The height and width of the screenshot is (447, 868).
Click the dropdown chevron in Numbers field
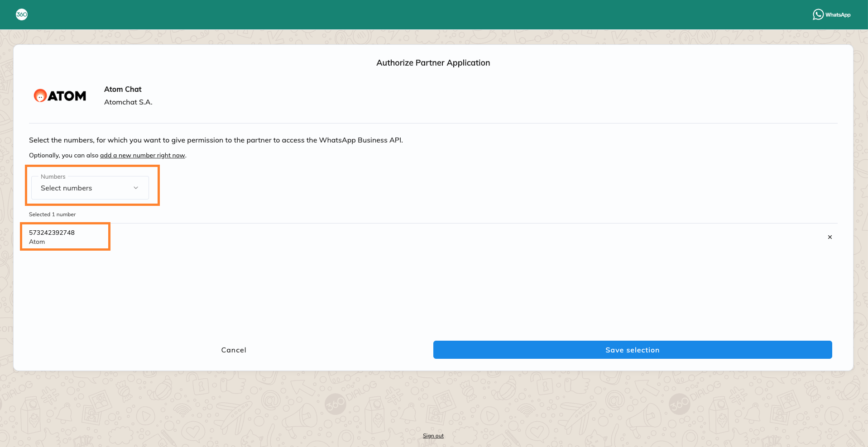tap(136, 188)
